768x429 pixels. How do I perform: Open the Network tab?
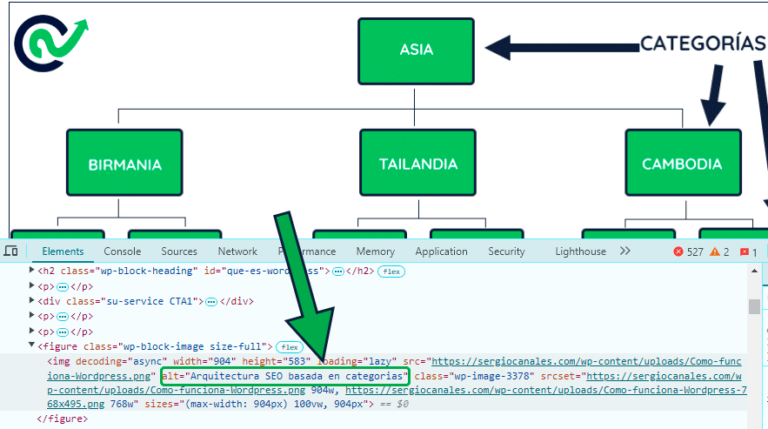(237, 252)
